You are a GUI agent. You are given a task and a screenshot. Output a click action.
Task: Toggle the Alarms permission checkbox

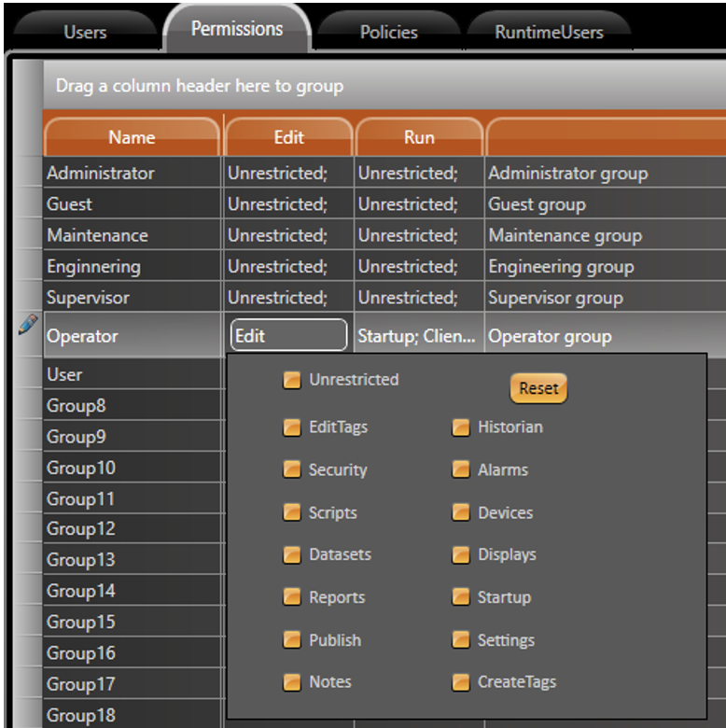coord(461,470)
